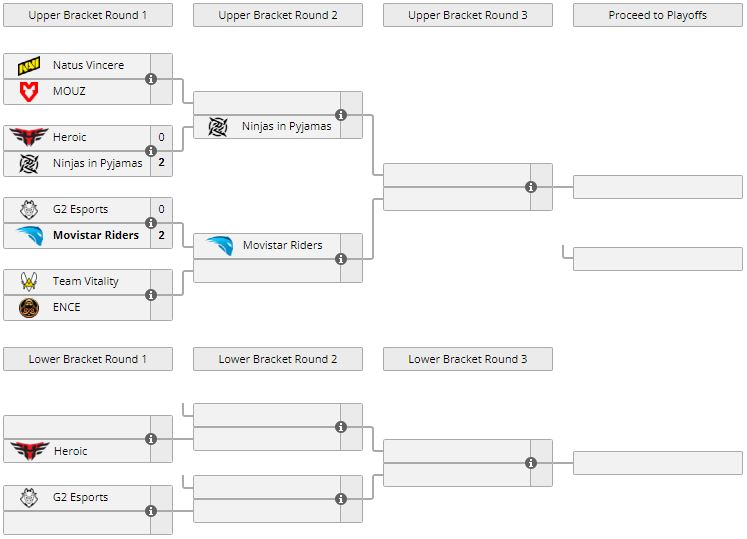
Task: Click the Natus Vincere team logo
Action: point(28,66)
